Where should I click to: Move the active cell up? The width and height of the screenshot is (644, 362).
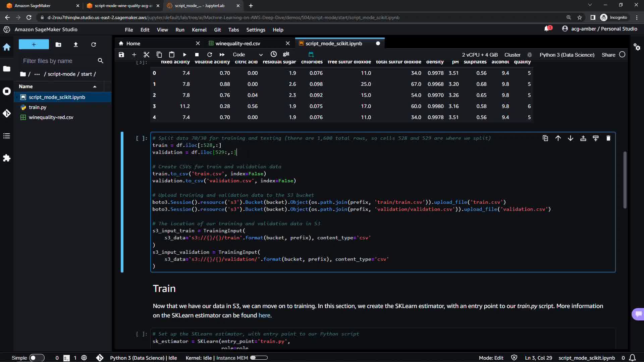(558, 138)
